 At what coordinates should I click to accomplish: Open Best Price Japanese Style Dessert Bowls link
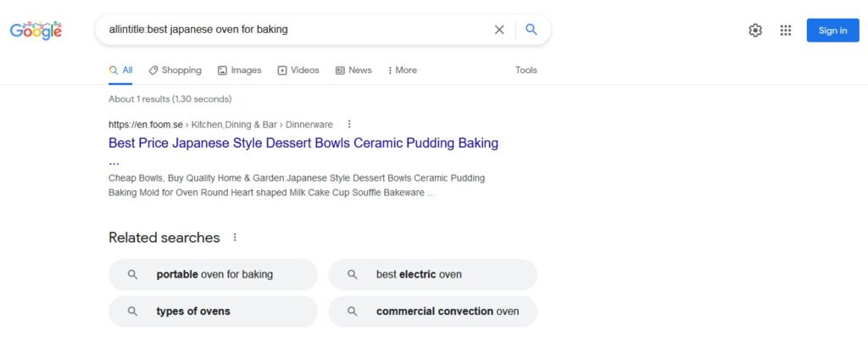pos(303,151)
